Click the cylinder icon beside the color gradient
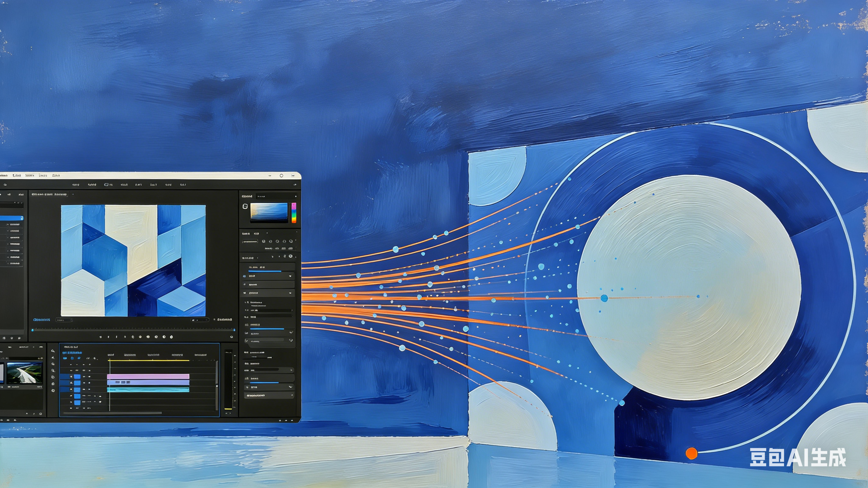This screenshot has height=488, width=868. pyautogui.click(x=245, y=207)
